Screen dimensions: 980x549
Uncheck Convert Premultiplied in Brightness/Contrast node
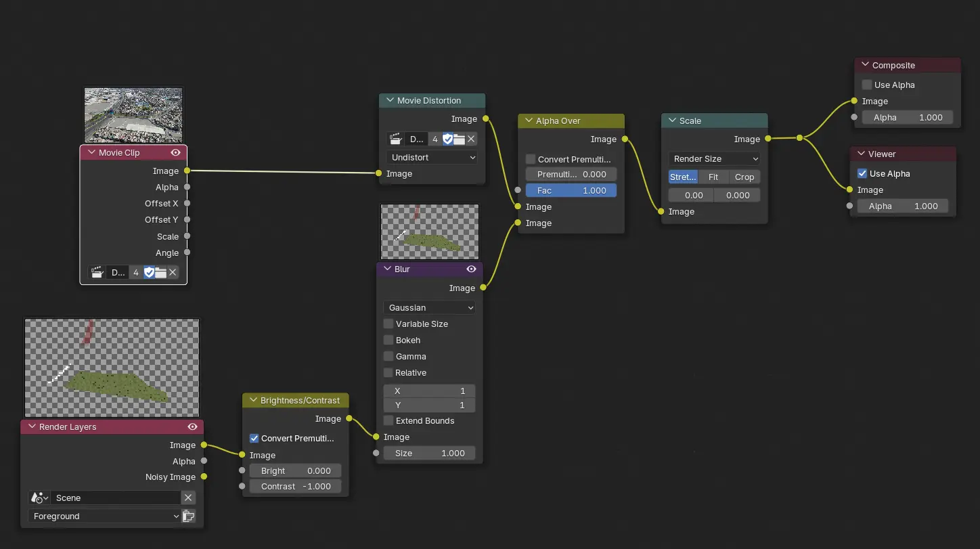click(x=254, y=439)
